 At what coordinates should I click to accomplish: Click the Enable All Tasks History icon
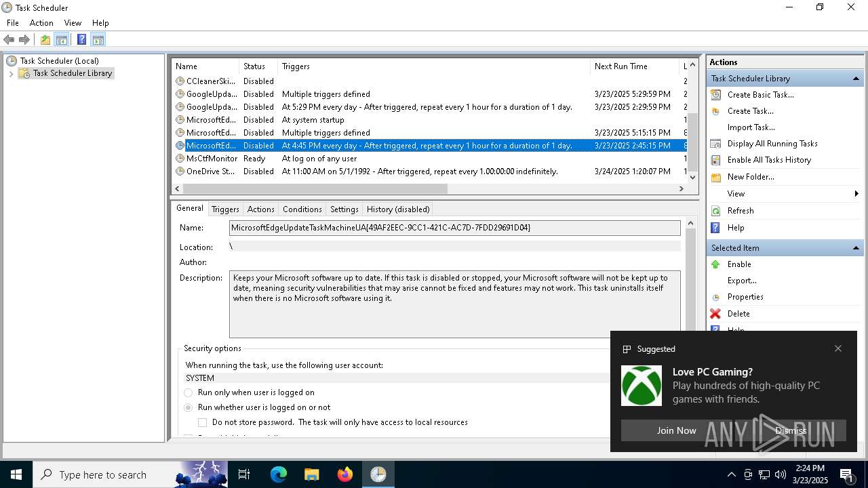click(x=715, y=160)
